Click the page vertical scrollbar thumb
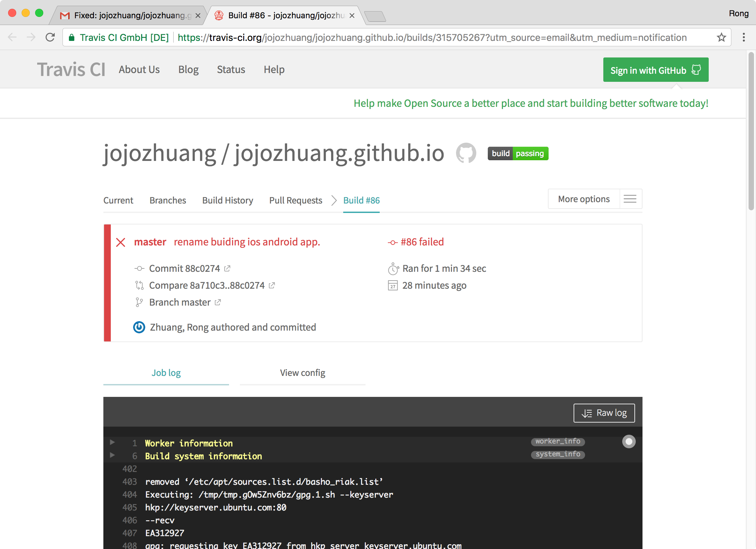 pos(751,131)
